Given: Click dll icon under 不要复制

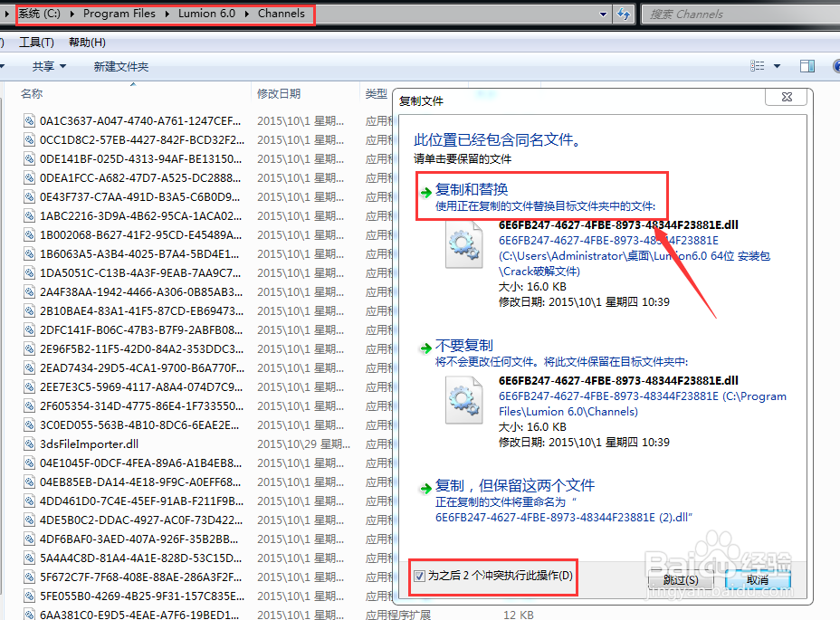Looking at the screenshot, I should (464, 400).
